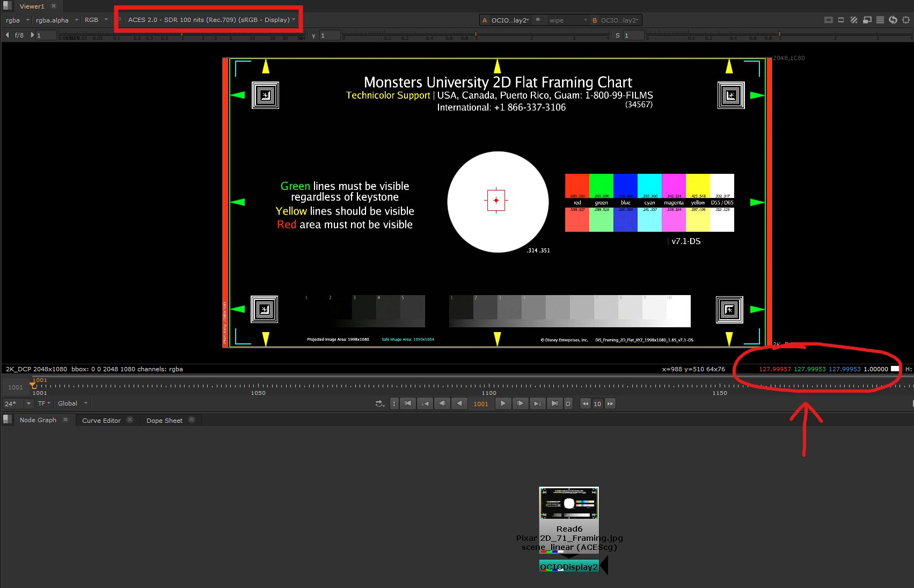The image size is (914, 588).
Task: Play the timeline forward
Action: [503, 403]
